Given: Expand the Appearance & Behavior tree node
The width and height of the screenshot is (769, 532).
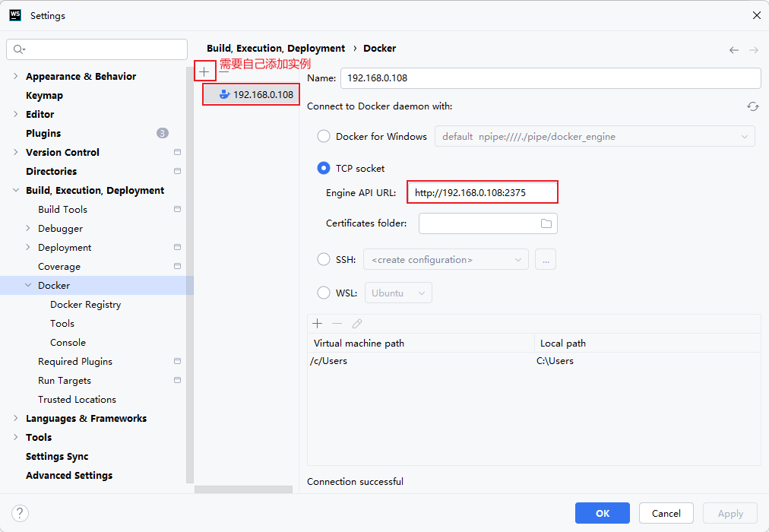Looking at the screenshot, I should tap(16, 77).
